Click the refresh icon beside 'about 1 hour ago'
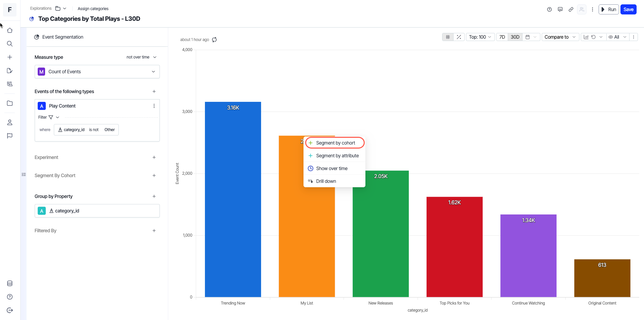Image resolution: width=644 pixels, height=320 pixels. point(214,40)
